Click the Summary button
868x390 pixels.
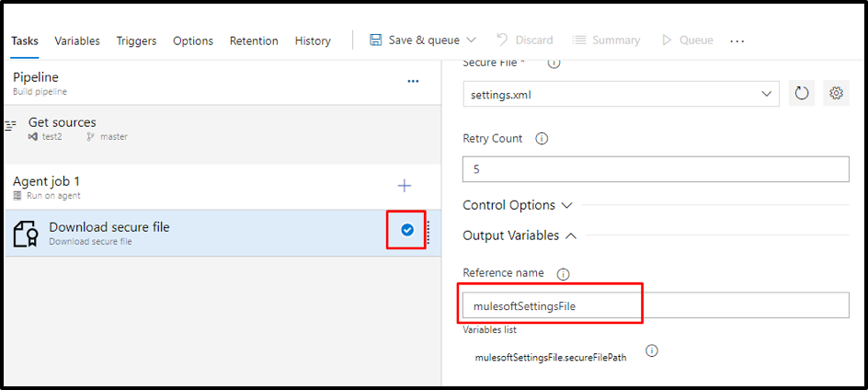coord(606,40)
